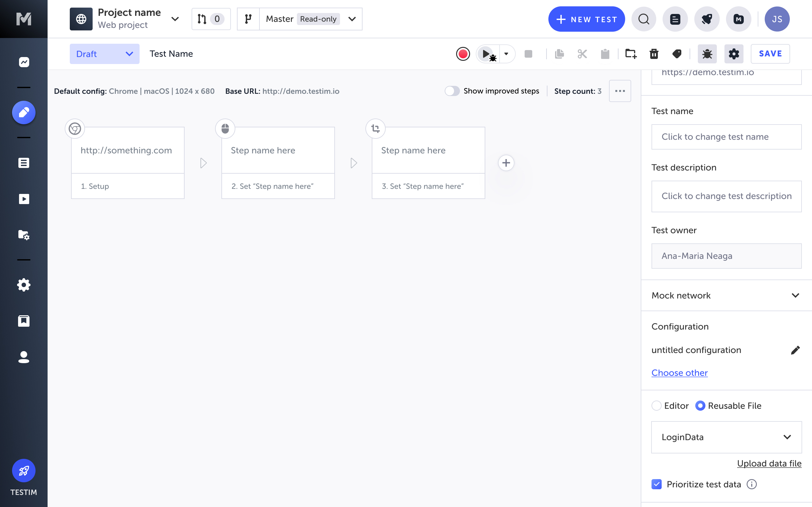Screen dimensions: 812x507
Task: Click the Choose other link
Action: coord(679,373)
